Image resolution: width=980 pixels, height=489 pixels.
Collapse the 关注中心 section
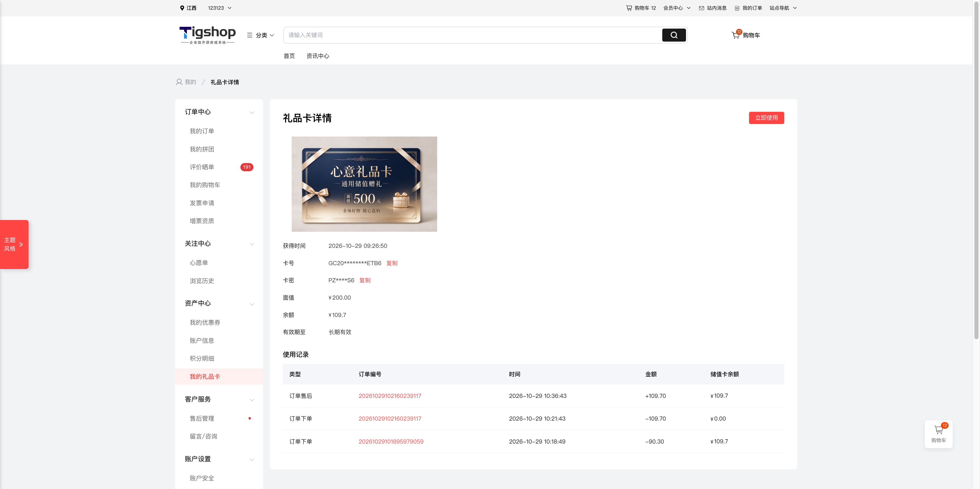tap(252, 244)
